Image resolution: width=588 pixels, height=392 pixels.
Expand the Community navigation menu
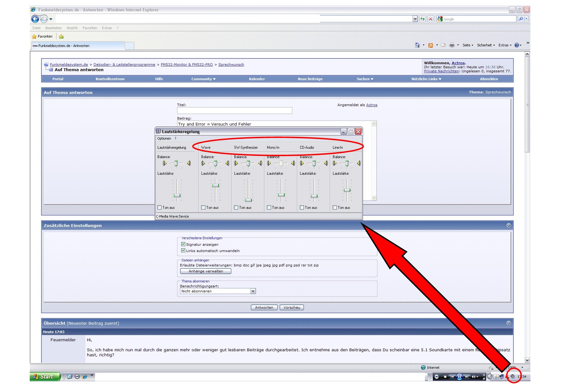(x=203, y=79)
